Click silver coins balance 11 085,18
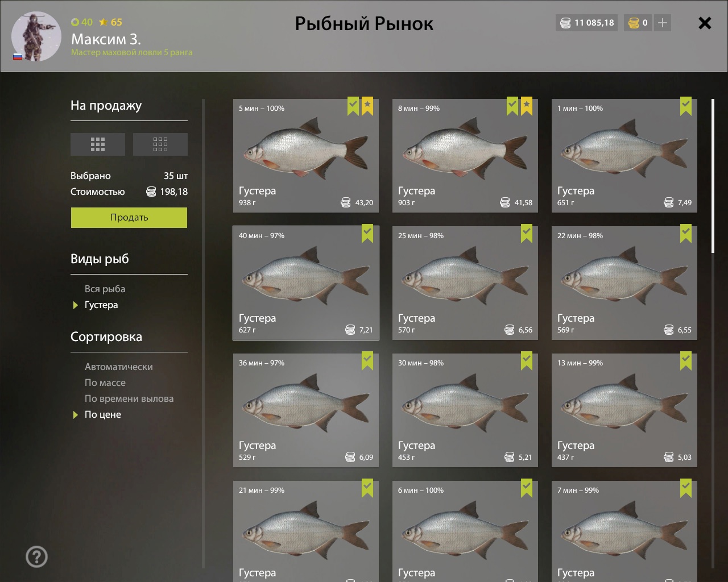 click(x=587, y=23)
